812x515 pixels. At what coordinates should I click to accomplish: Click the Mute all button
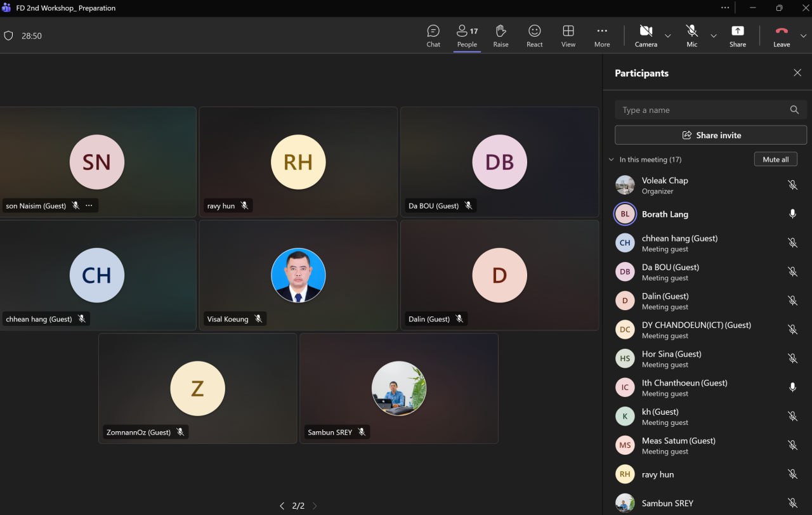(x=775, y=159)
